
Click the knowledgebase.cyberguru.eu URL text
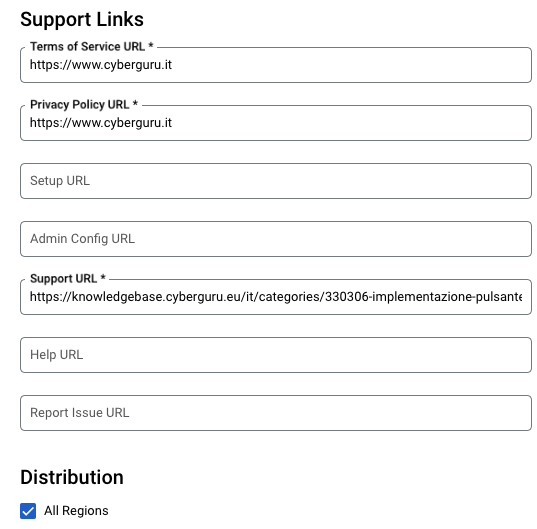(276, 297)
